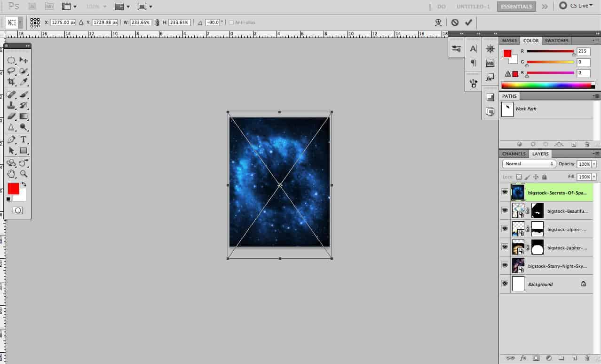Select the Crop tool
The height and width of the screenshot is (364, 601).
pyautogui.click(x=11, y=82)
